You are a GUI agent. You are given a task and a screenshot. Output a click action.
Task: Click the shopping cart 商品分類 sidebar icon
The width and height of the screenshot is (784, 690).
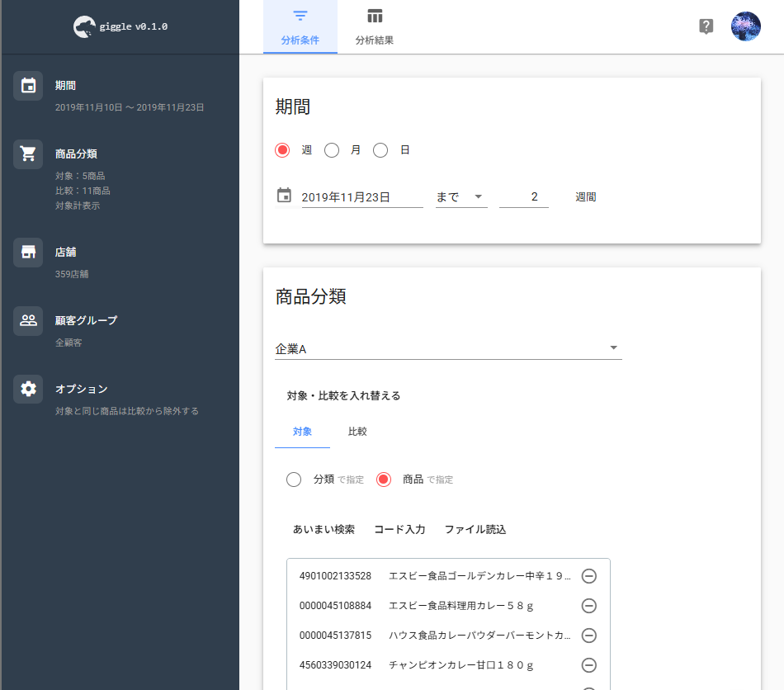[x=28, y=154]
